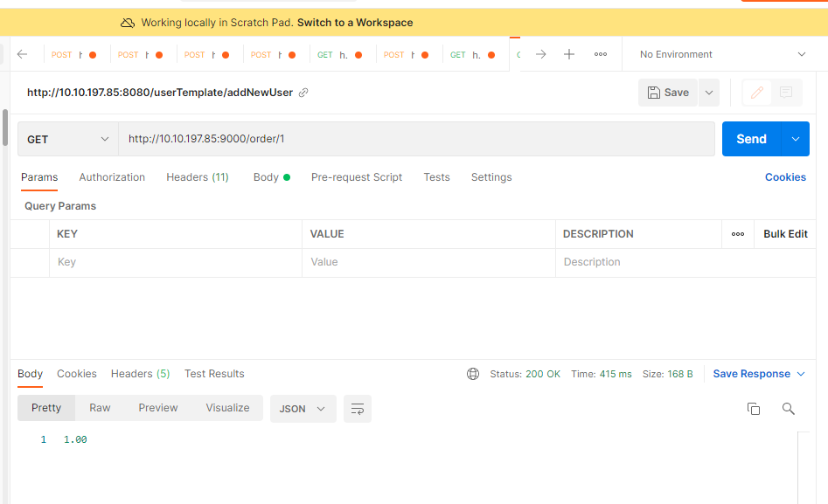The image size is (828, 504).
Task: Select Preview response view
Action: click(158, 408)
